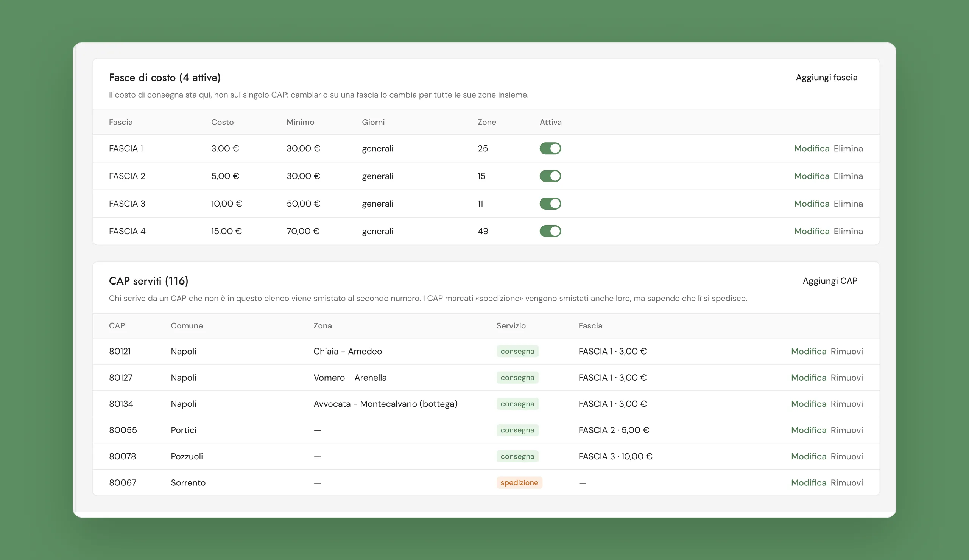Click the 15,00 € cost of FASCIA 4
Viewport: 969px width, 560px height.
(226, 232)
